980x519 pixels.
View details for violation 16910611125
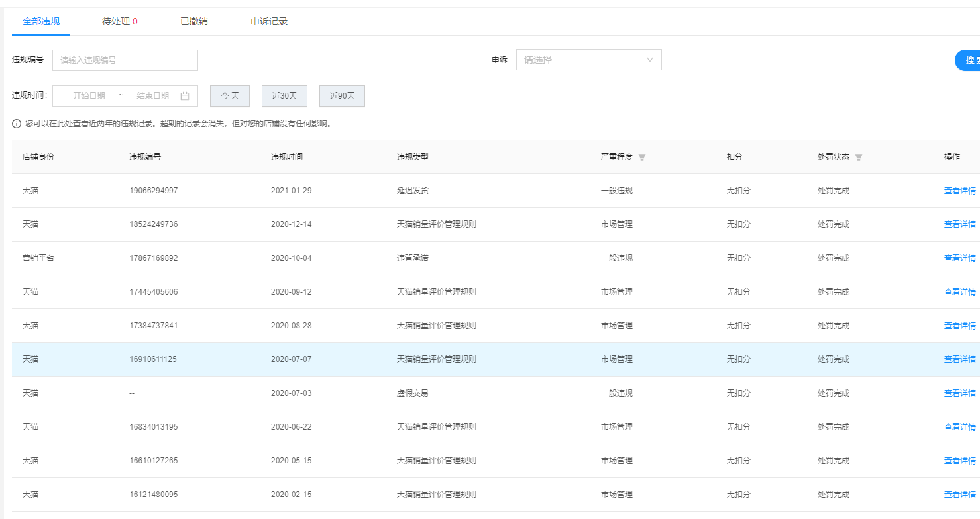(960, 359)
